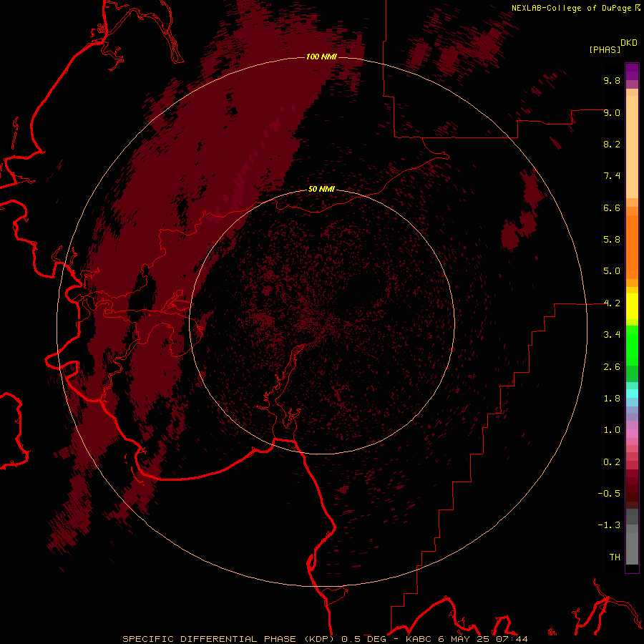
Task: Click the 2.6 scale value
Action: tap(612, 367)
